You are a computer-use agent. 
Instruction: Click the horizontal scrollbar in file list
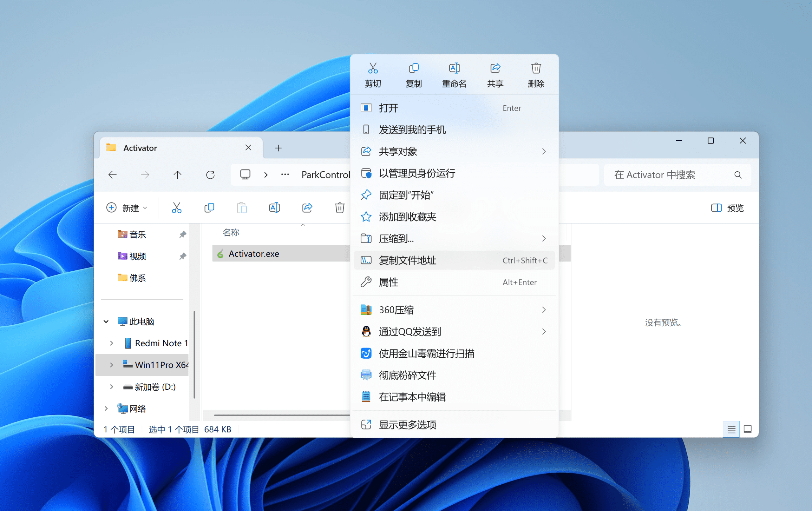[281, 415]
